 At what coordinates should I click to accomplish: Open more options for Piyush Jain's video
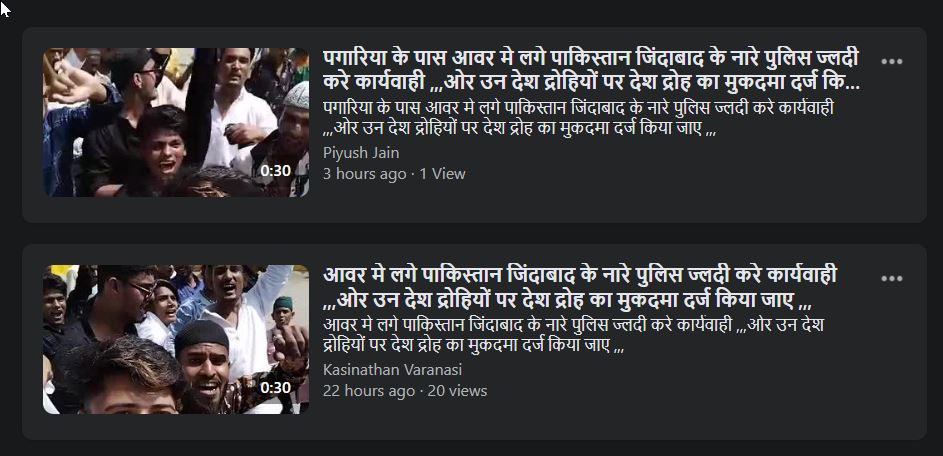click(891, 61)
